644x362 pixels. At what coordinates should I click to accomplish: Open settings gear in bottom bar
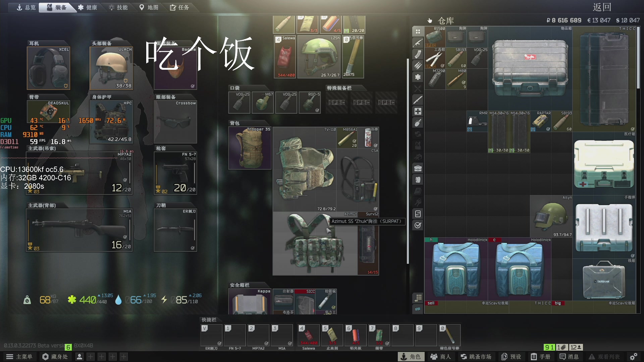tap(634, 357)
